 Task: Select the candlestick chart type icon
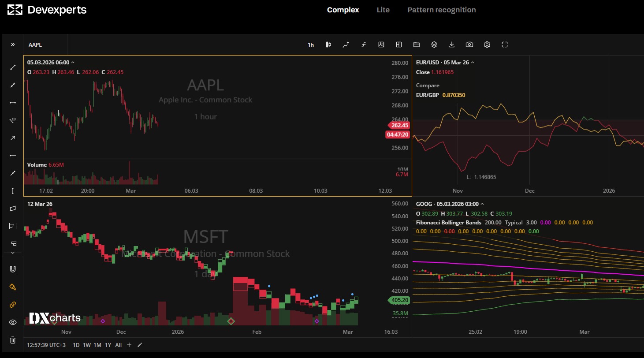point(328,45)
